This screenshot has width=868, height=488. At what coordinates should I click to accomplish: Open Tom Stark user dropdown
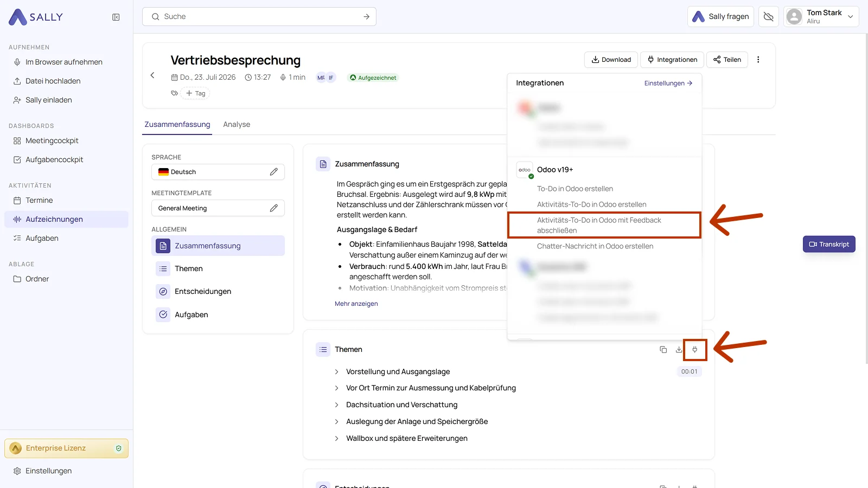click(x=821, y=17)
